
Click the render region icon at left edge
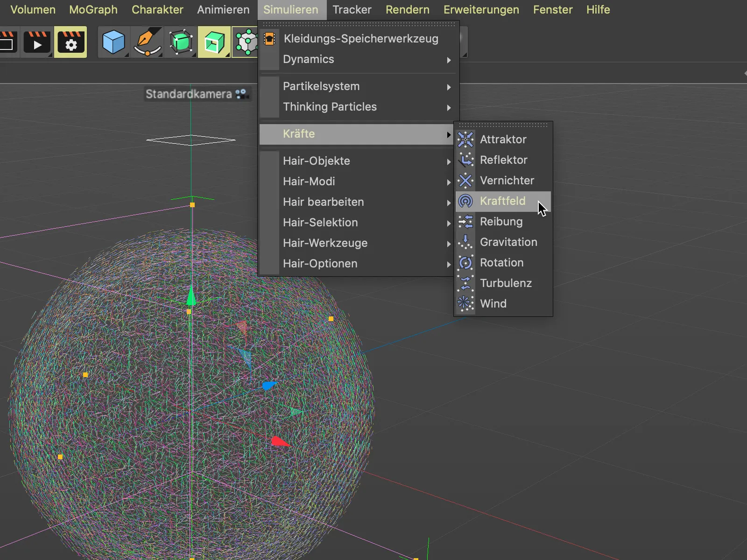point(8,42)
